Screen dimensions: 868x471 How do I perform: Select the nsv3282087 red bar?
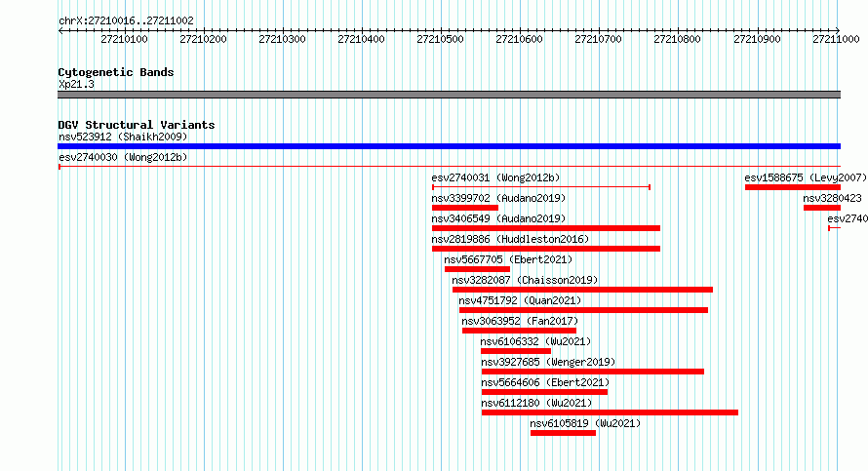tap(582, 290)
